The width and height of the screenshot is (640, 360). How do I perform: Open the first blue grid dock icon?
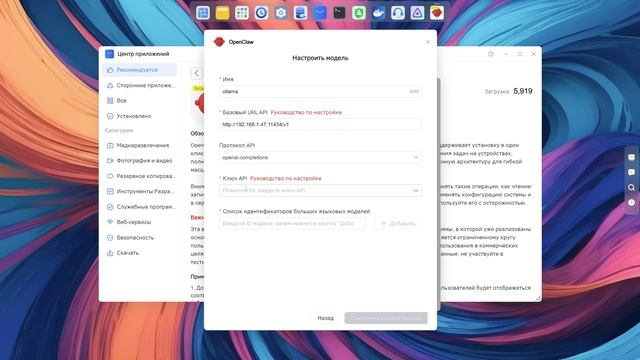pos(203,13)
